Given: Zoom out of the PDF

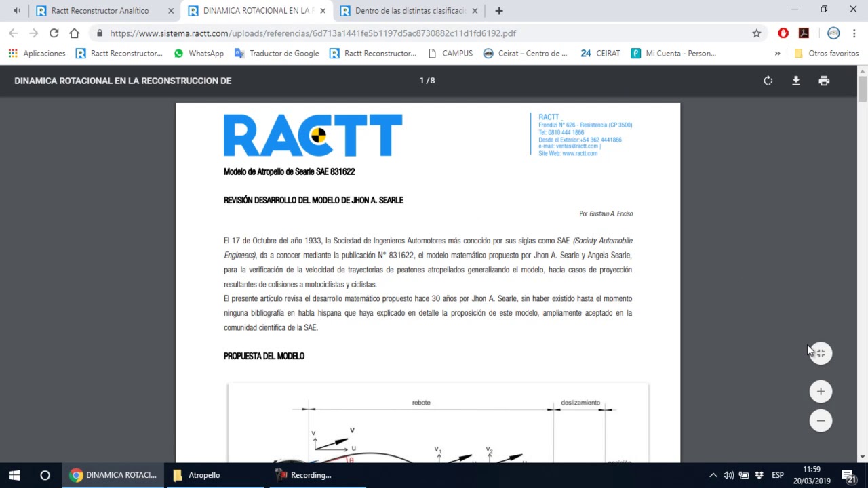Looking at the screenshot, I should 821,421.
